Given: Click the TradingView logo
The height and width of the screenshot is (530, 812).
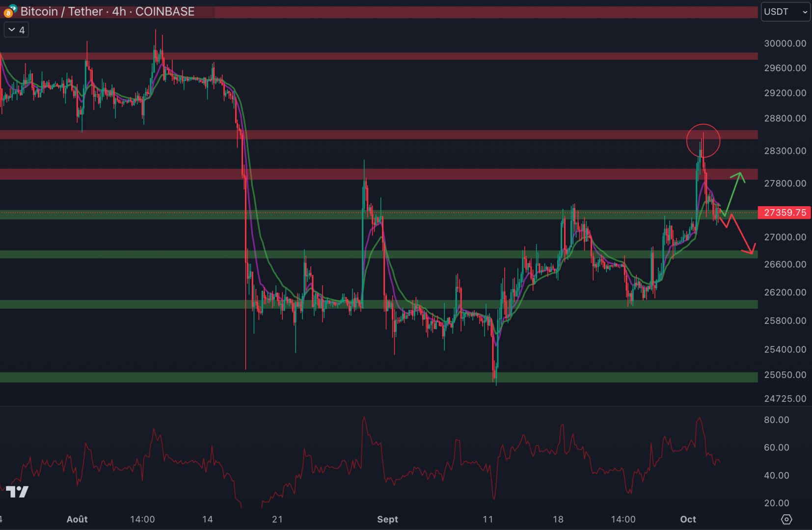Looking at the screenshot, I should pyautogui.click(x=17, y=492).
